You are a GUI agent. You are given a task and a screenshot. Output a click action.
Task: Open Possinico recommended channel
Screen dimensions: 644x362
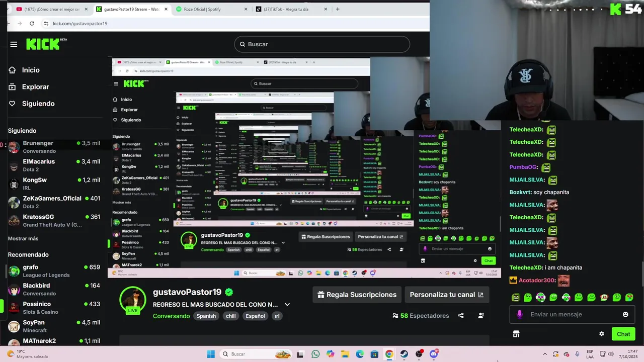(x=54, y=308)
